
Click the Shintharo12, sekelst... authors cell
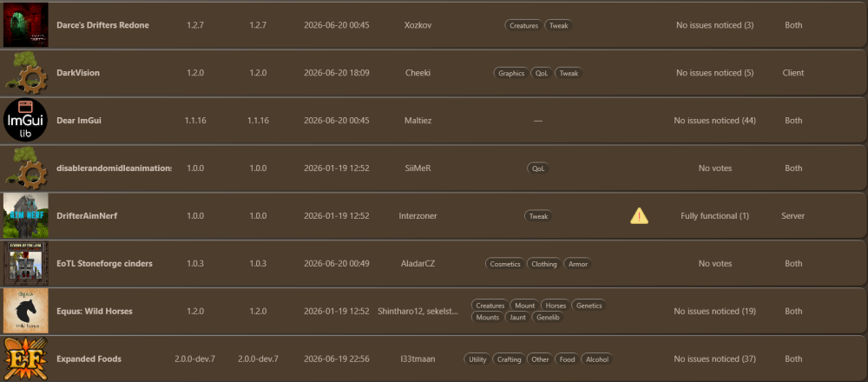click(x=418, y=311)
